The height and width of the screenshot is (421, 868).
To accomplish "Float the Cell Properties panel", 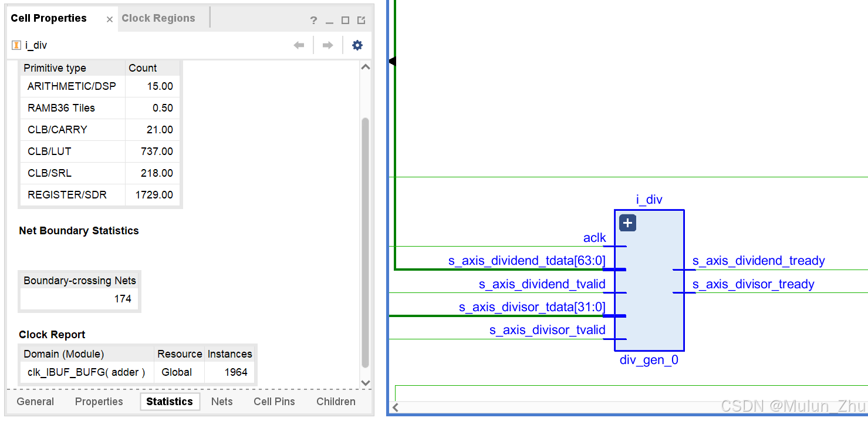I will point(360,19).
